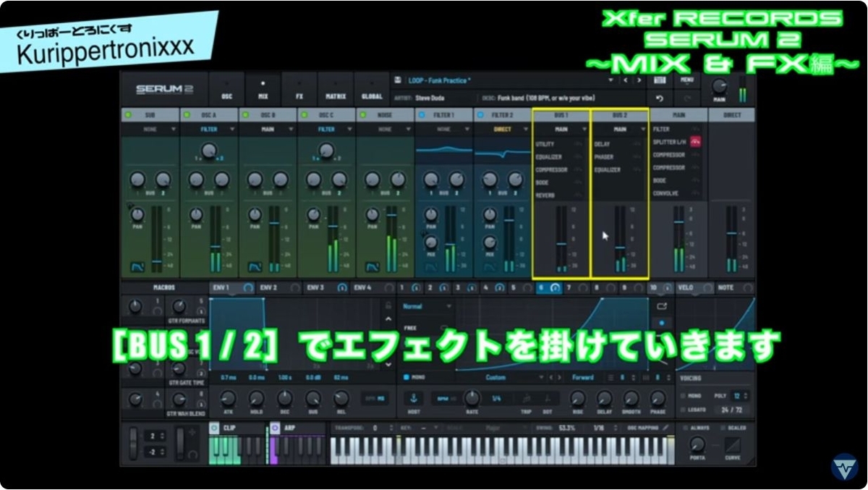Enable the LFO MONO checkbox
The image size is (868, 490).
coord(406,377)
